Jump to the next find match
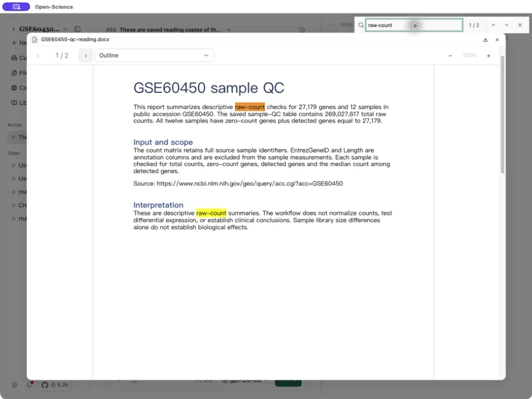 (x=507, y=25)
